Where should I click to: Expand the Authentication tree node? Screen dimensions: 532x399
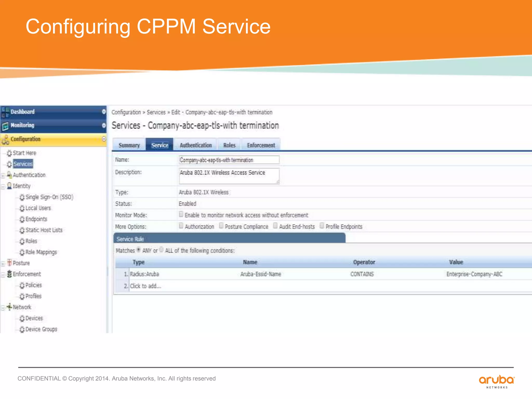pos(3,176)
